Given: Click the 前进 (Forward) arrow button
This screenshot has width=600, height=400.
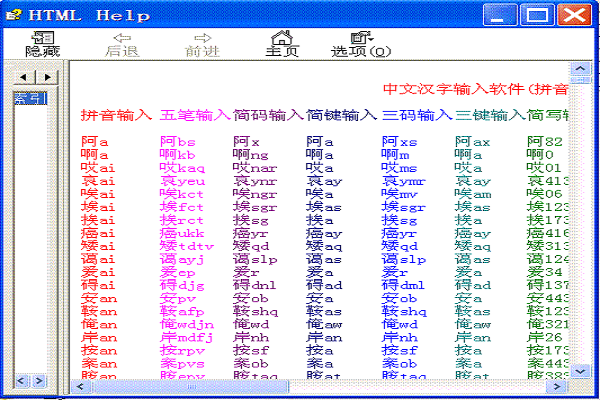Looking at the screenshot, I should pyautogui.click(x=202, y=44).
